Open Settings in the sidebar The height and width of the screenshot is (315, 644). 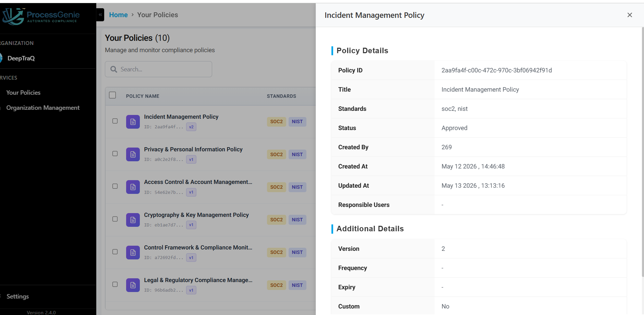coord(18,296)
